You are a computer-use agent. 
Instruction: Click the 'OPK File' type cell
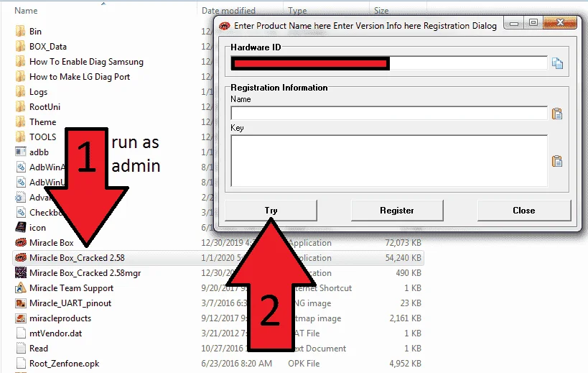pos(304,364)
